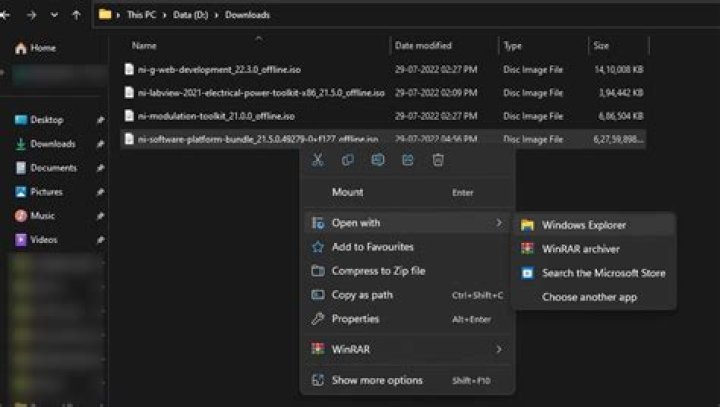Screen dimensions: 720x407
Task: Expand the chevron after Data (D:) in address bar
Action: pos(216,15)
